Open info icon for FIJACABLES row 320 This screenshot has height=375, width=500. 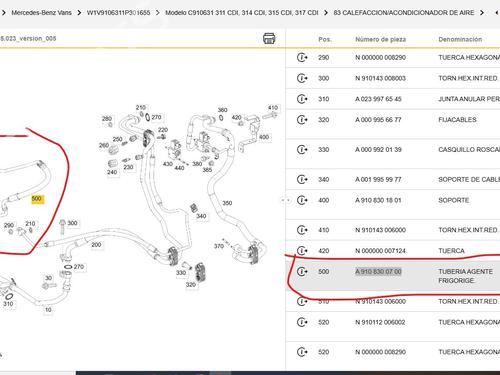click(x=302, y=120)
